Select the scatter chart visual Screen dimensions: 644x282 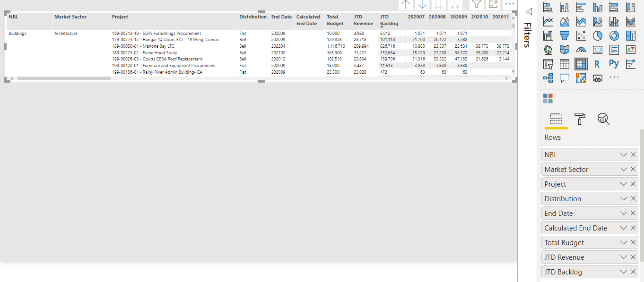tap(581, 35)
